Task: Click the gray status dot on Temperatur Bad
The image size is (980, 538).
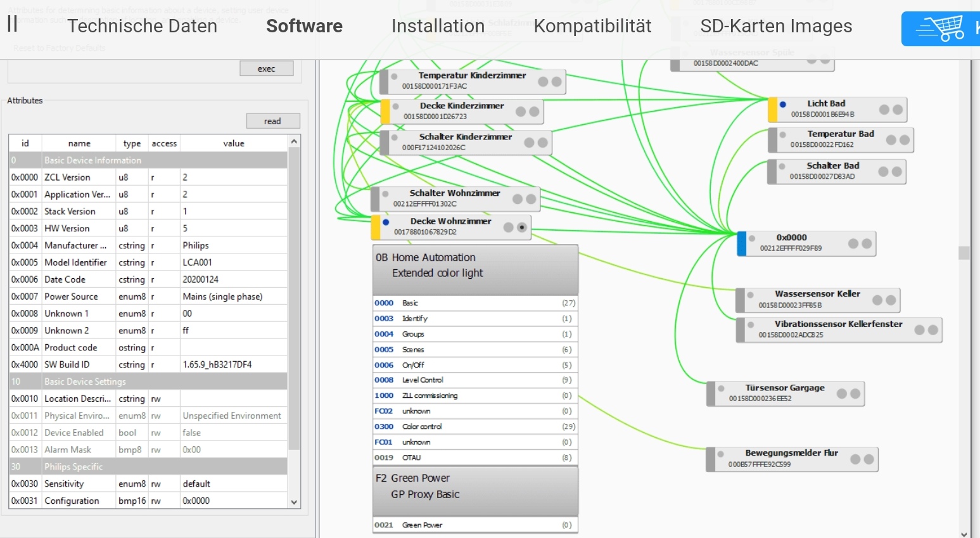Action: (x=783, y=135)
